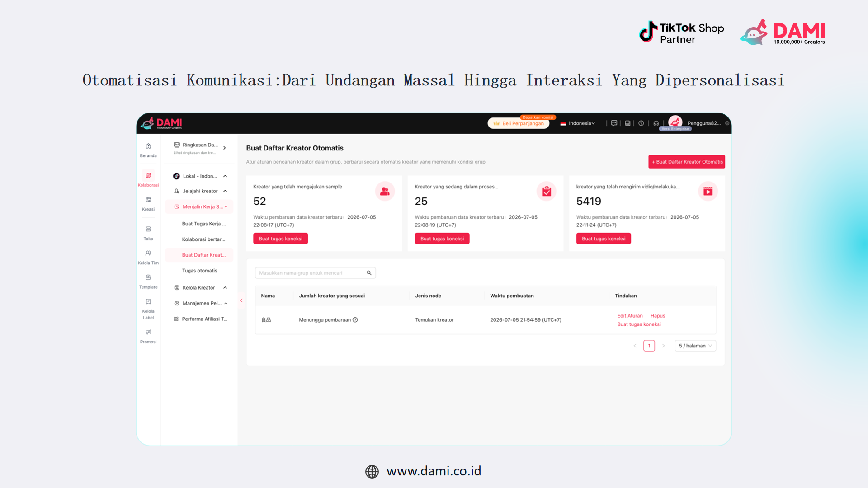Click the sample-request people icon on the 52 card
Screen dimensions: 868x488
tap(385, 192)
